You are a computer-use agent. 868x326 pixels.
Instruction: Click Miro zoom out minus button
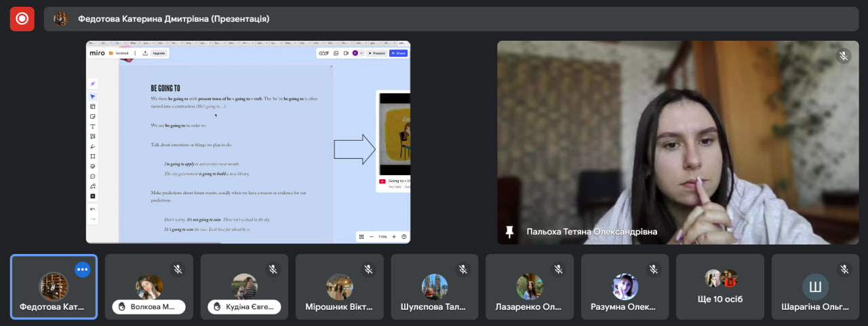[x=372, y=236]
